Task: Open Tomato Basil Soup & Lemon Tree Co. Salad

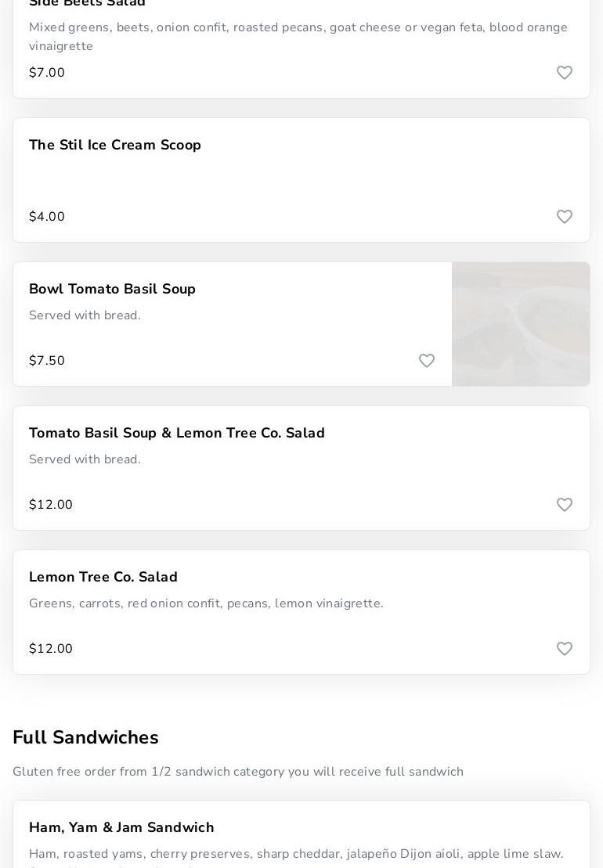Action: click(x=177, y=434)
